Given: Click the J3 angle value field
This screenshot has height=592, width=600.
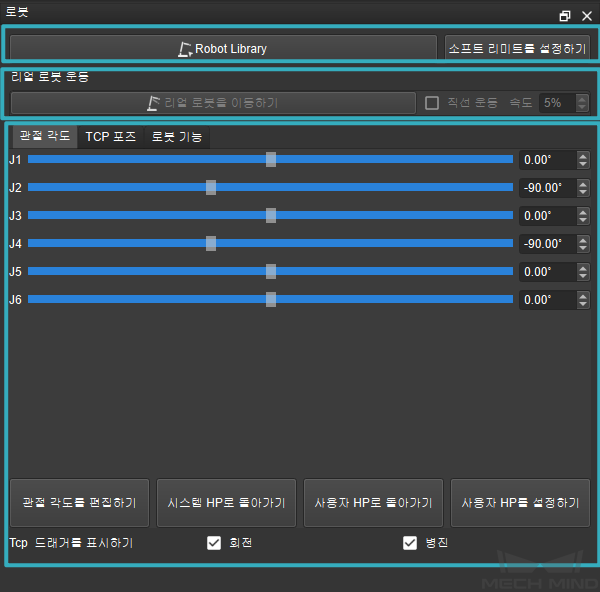Looking at the screenshot, I should (x=548, y=215).
